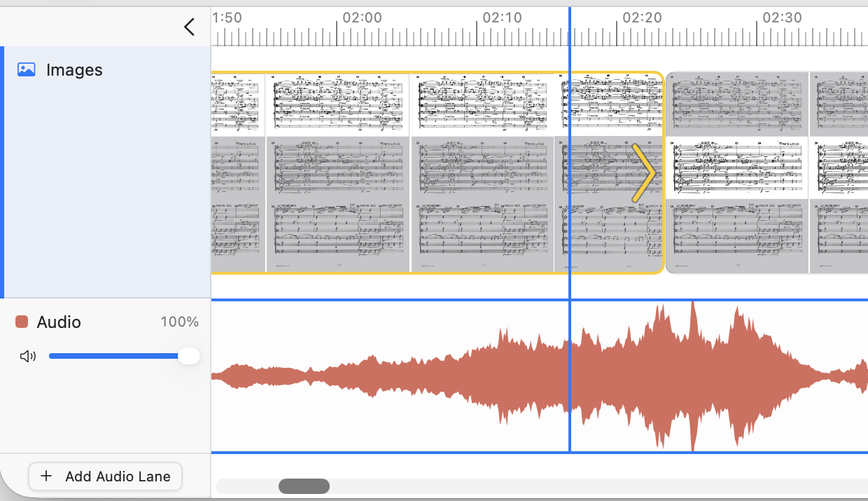Screen dimensions: 868x501
Task: Click the yellow clip trim chevron handle
Action: tap(643, 173)
